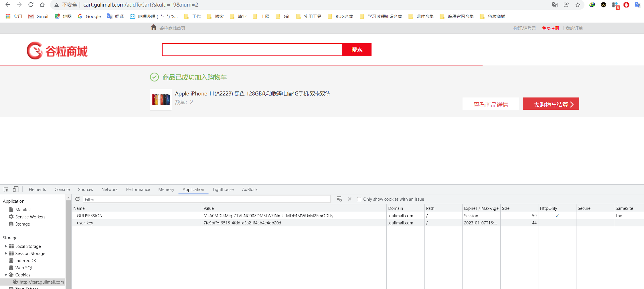Enable Only show cookies with an issue

coord(359,199)
